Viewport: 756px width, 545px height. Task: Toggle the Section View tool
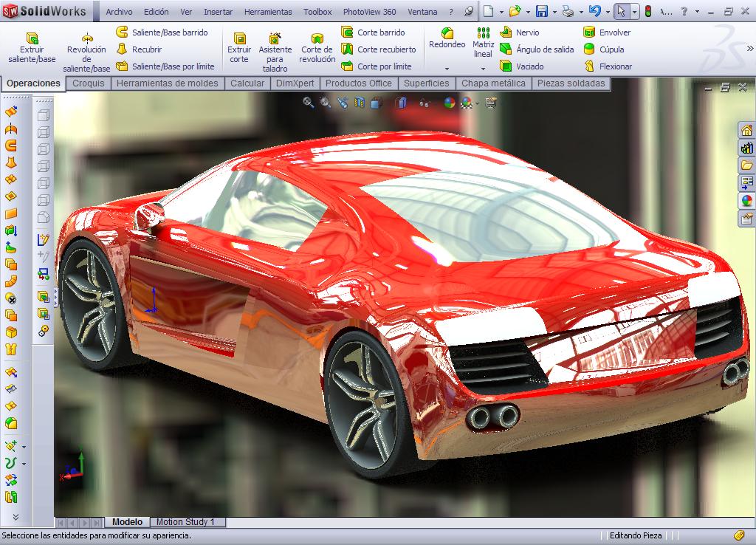(x=360, y=103)
